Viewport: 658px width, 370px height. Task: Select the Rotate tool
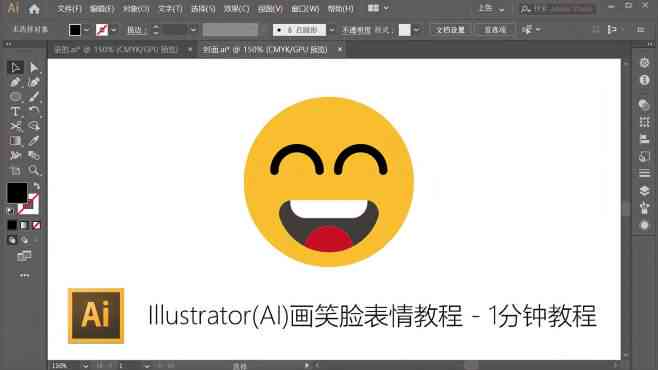(34, 111)
